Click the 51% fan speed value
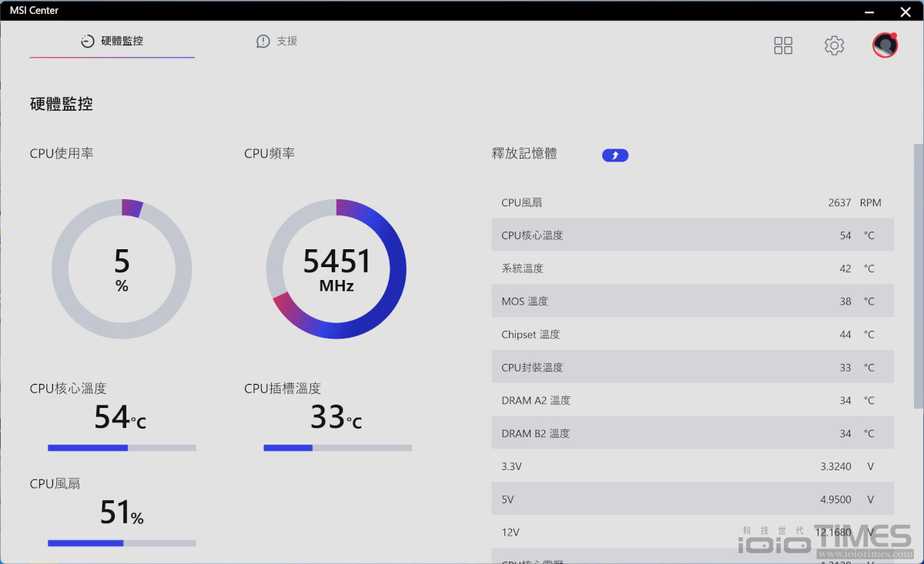The image size is (924, 564). (122, 512)
